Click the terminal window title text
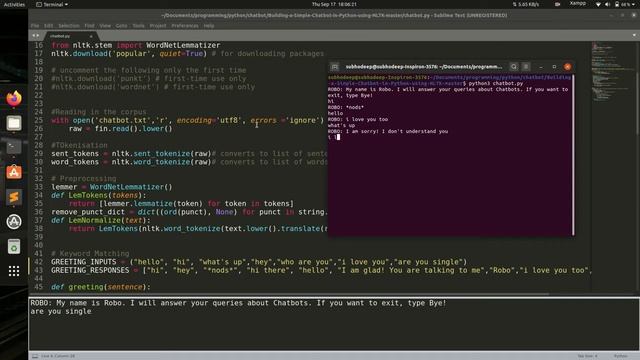 (424, 67)
